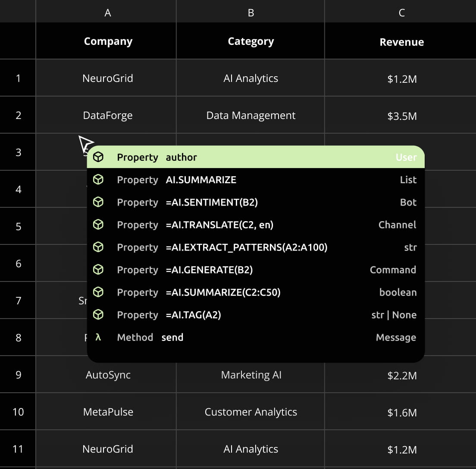
Task: Choose the AI.SUMMARIZE suggestion
Action: 256,179
